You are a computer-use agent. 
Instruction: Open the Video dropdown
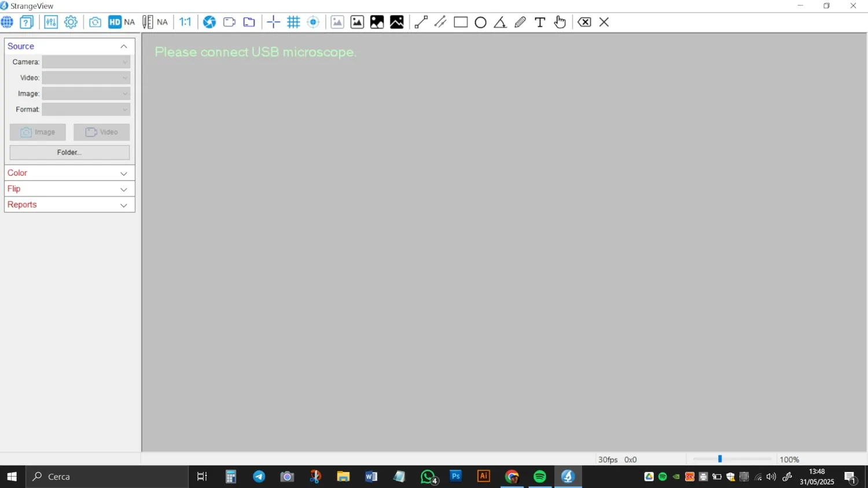click(x=86, y=77)
